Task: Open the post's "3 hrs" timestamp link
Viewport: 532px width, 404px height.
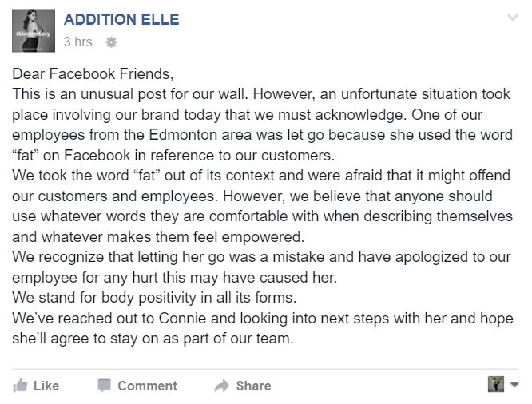Action: pos(77,42)
